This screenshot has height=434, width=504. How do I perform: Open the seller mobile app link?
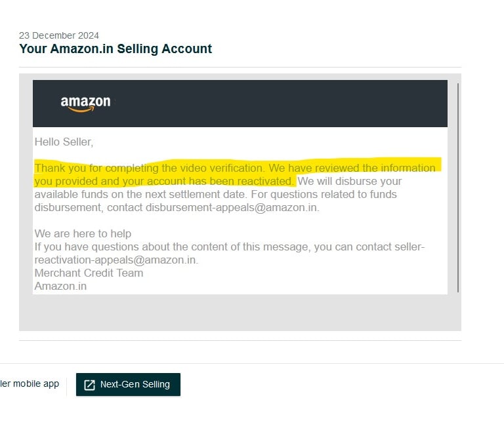click(30, 384)
